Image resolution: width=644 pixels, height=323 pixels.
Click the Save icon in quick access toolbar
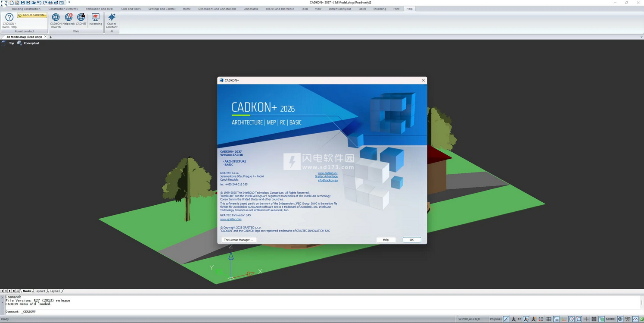pyautogui.click(x=23, y=3)
